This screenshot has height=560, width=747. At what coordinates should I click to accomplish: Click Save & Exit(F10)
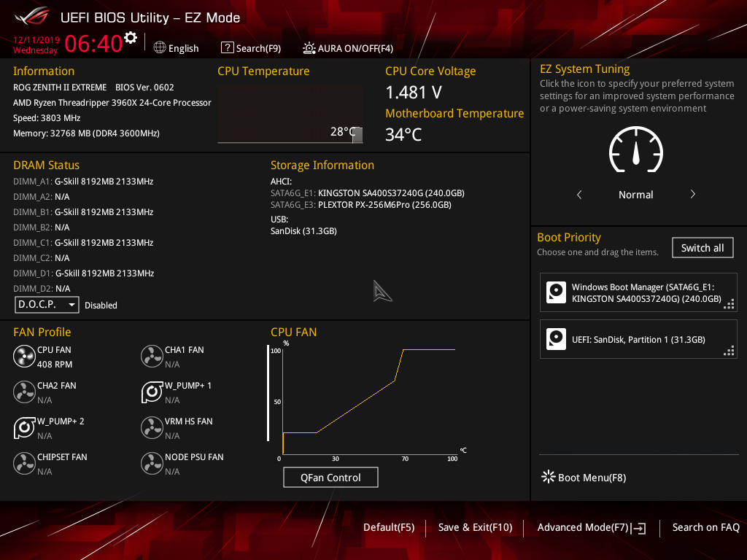[475, 527]
